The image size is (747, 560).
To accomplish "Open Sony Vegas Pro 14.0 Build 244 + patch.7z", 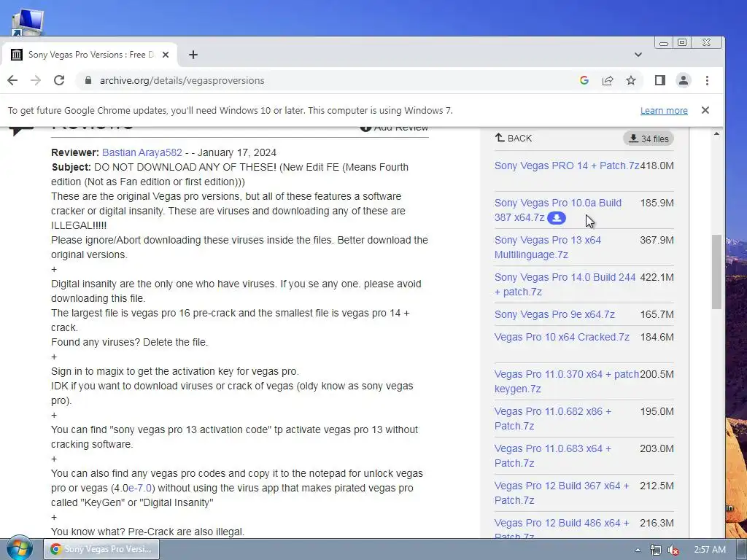I will point(565,284).
